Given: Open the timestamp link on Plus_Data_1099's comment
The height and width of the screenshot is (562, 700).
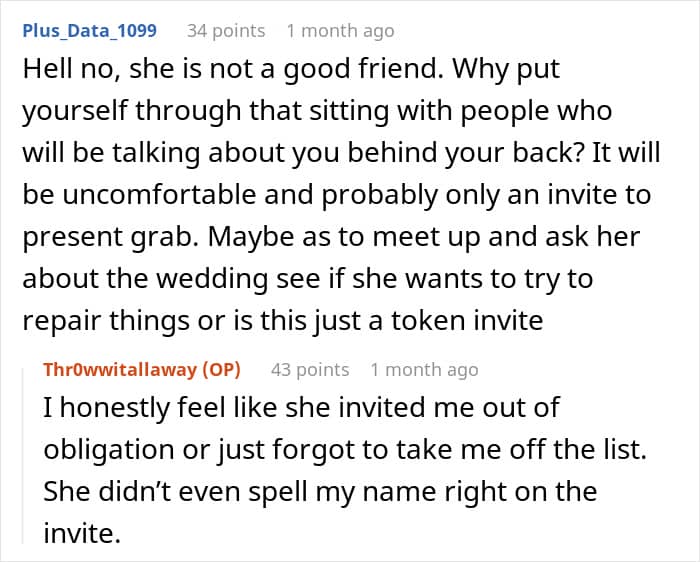Looking at the screenshot, I should [340, 31].
